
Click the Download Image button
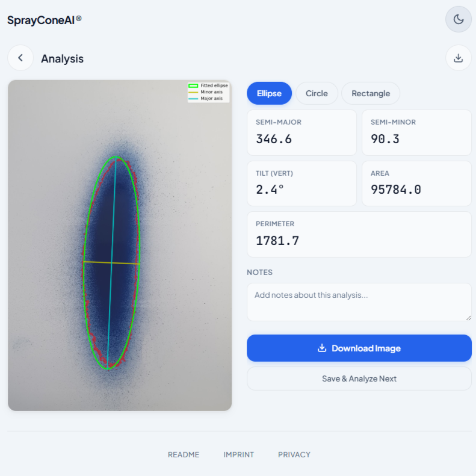359,348
